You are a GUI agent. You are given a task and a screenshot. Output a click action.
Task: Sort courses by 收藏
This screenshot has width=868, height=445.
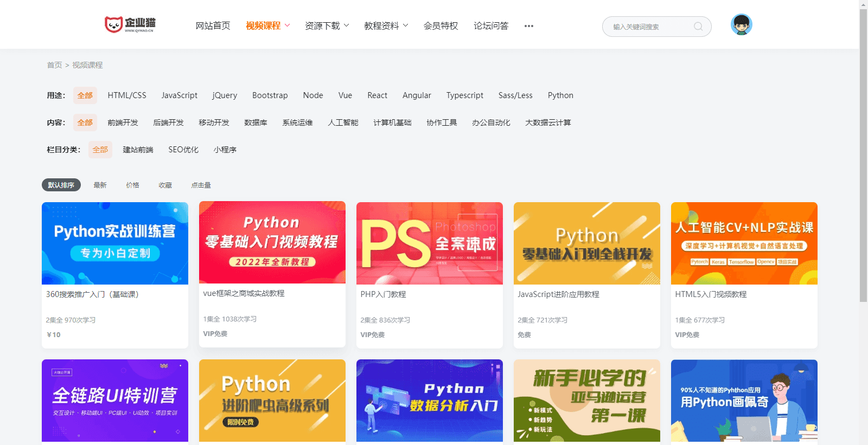(165, 185)
